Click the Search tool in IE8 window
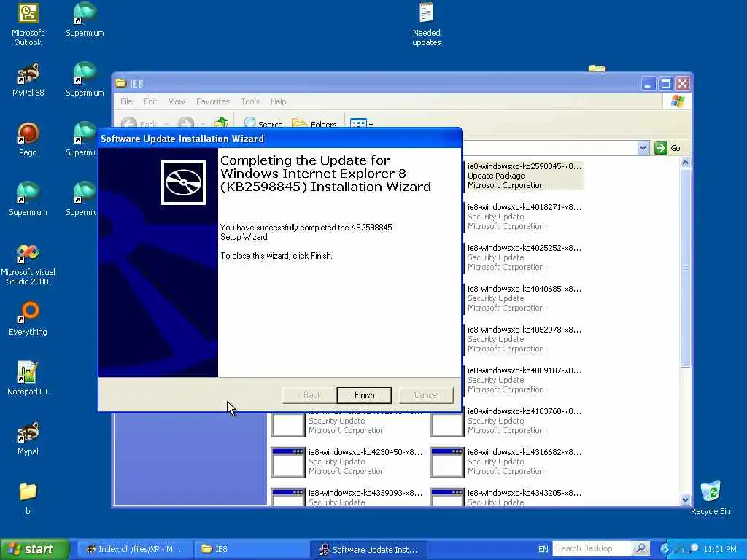 pos(263,123)
